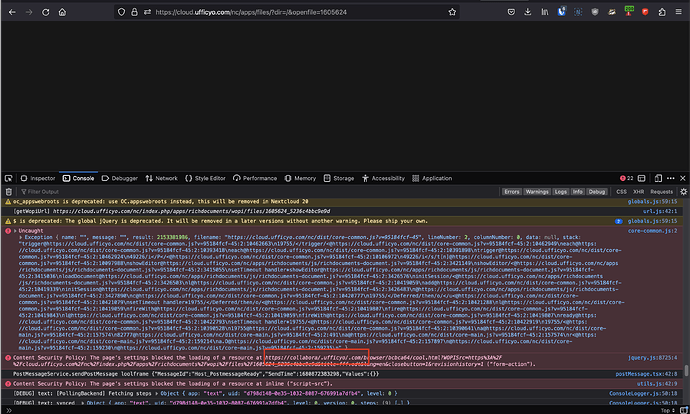Image resolution: width=690 pixels, height=414 pixels.
Task: Toggle the CSS filter
Action: [x=621, y=192]
